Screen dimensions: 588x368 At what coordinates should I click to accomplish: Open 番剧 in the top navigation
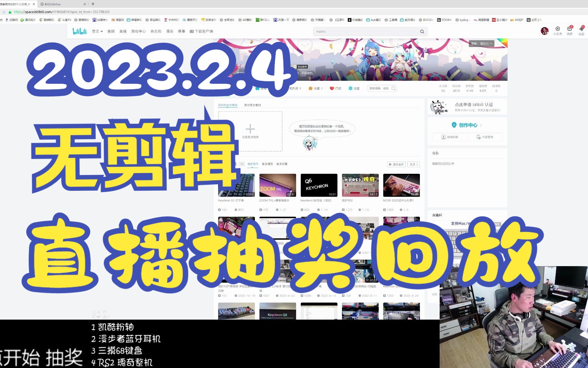tap(111, 31)
